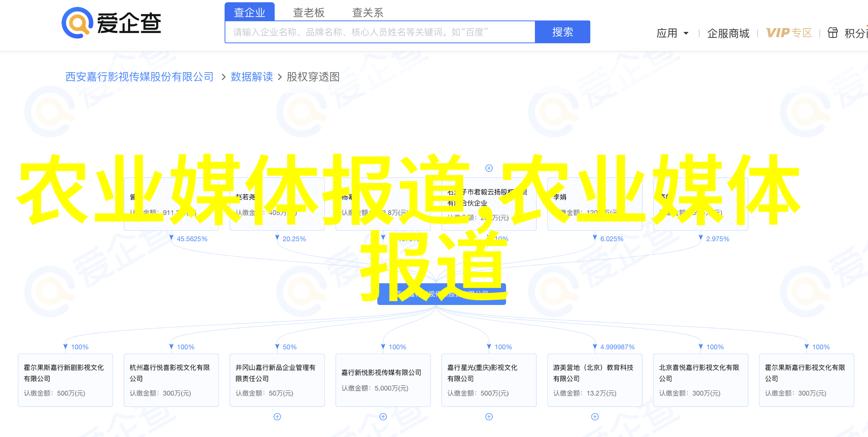Expand children under 嘉行星光(重庆)影视文化 node
The image size is (868, 437).
(489, 417)
